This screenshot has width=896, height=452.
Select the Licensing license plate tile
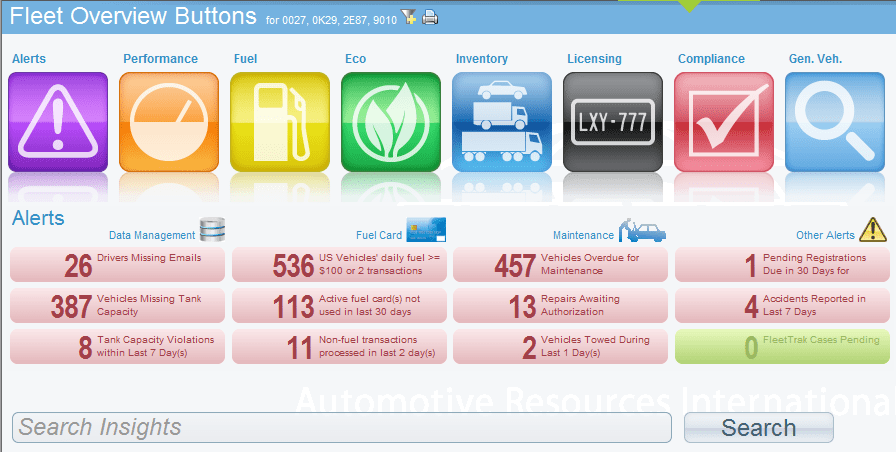(x=612, y=121)
